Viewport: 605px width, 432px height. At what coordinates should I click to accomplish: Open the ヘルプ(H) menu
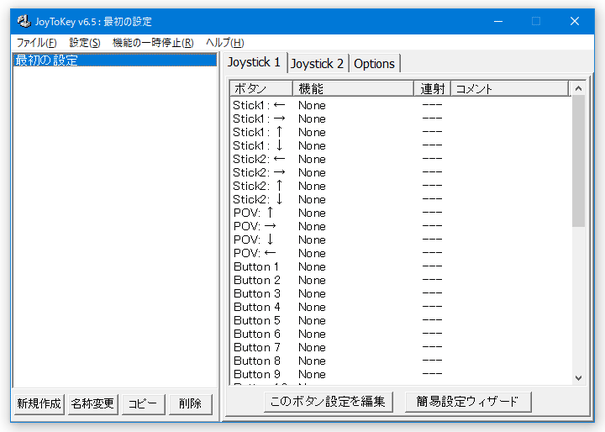[x=225, y=42]
